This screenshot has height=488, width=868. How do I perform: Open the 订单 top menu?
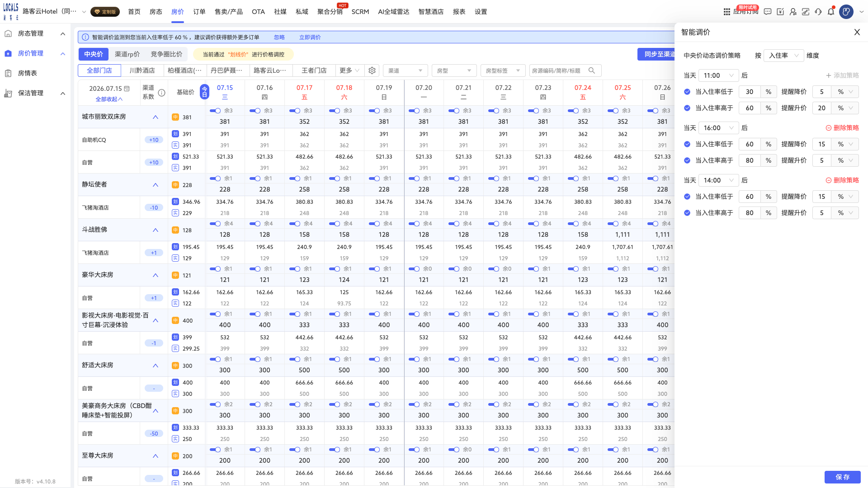199,12
